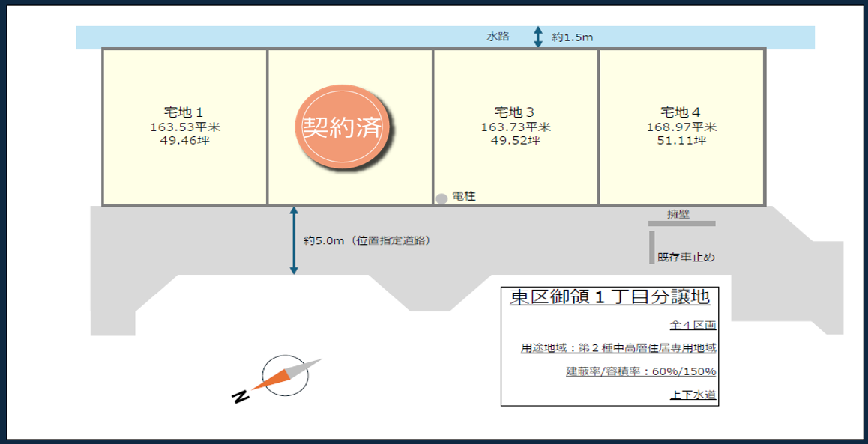
Task: Click the 建蔽率/容積率 60%/150% line
Action: [x=641, y=371]
